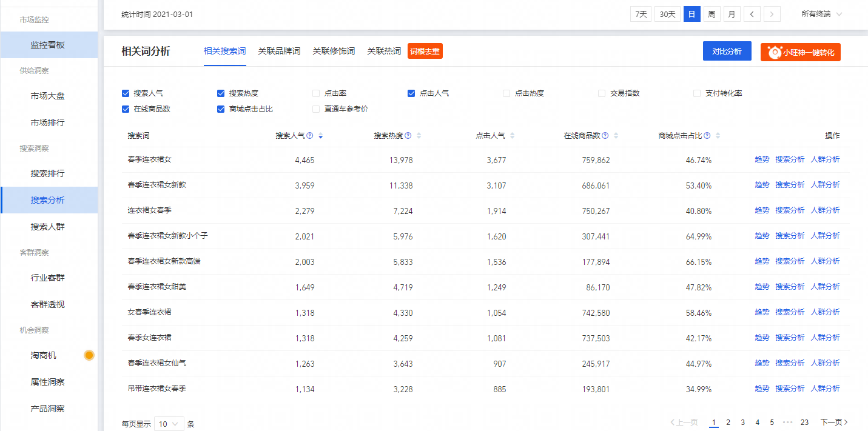
Task: Select the 日 daily time range
Action: tap(692, 14)
